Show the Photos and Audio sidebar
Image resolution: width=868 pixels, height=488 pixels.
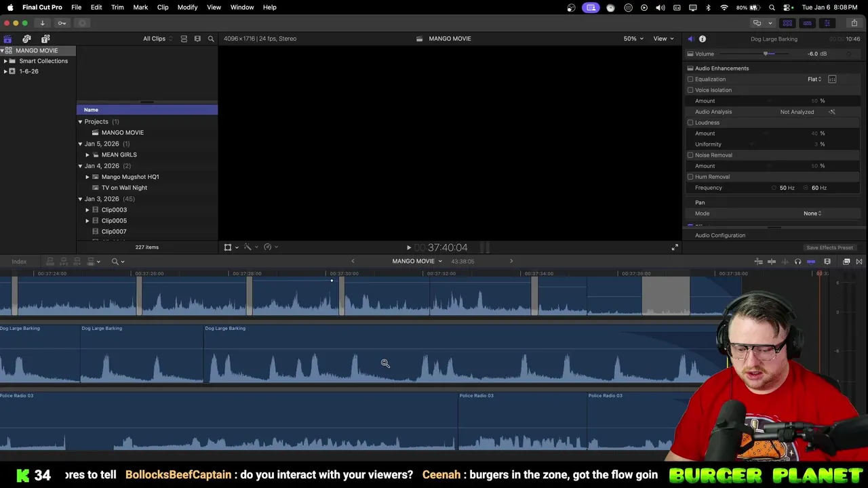point(26,39)
